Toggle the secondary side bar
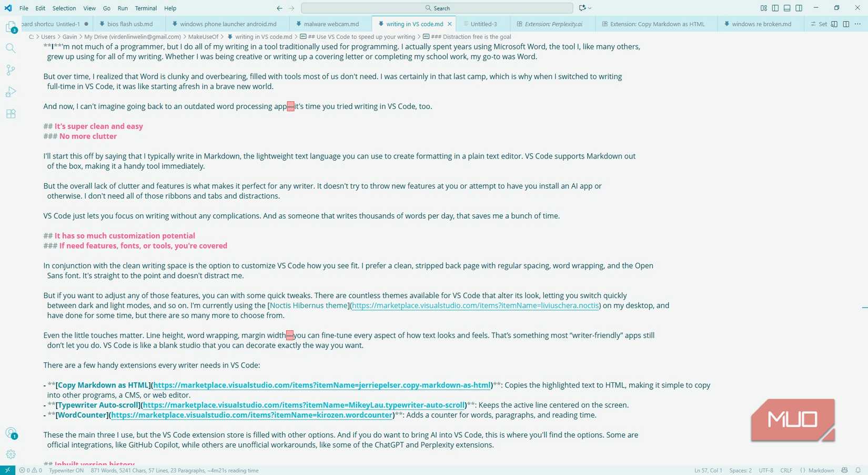The height and width of the screenshot is (475, 868). point(799,8)
